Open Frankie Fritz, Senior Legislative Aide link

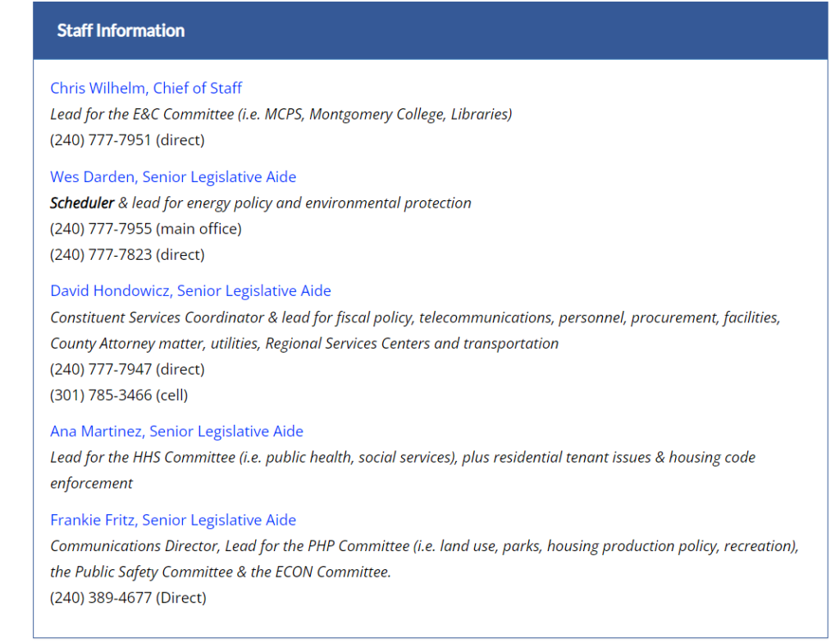(173, 520)
